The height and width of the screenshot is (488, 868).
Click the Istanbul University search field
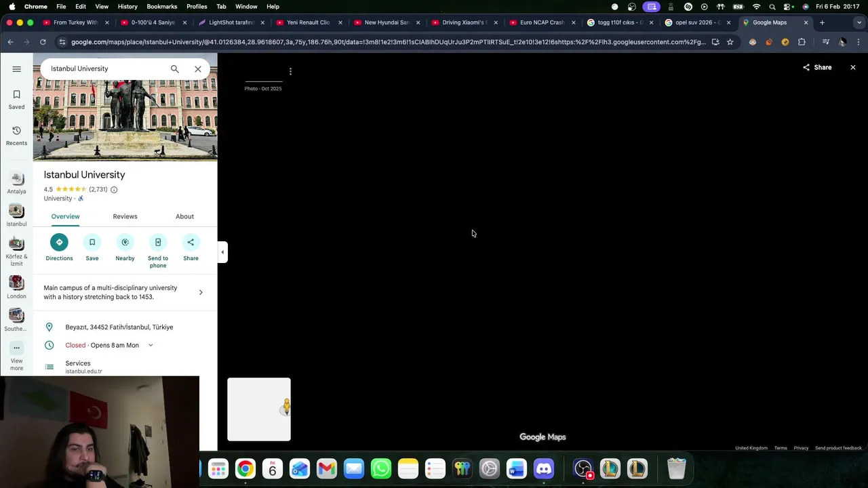pos(106,68)
